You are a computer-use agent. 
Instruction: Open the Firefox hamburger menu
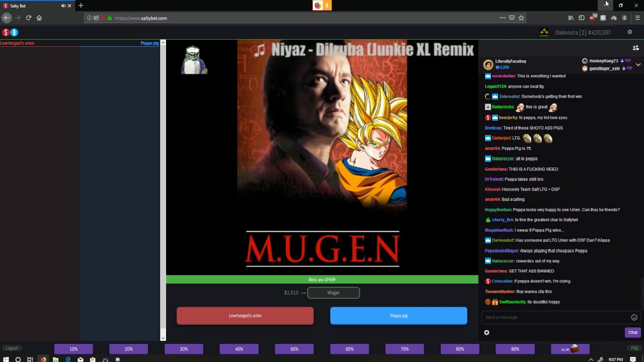[637, 18]
